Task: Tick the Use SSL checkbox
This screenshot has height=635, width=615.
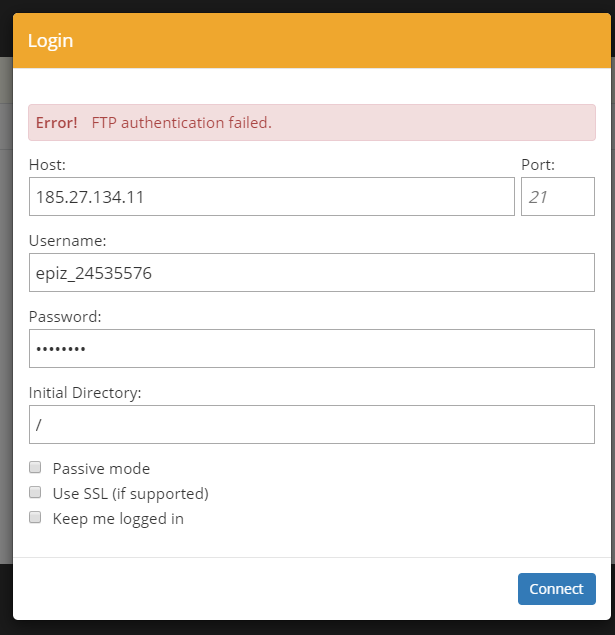Action: (35, 492)
